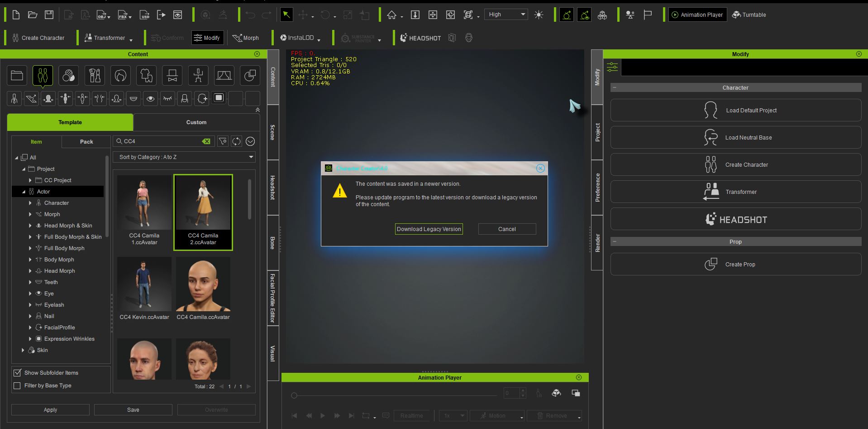Viewport: 868px width, 429px height.
Task: Choose the Select arrow tool
Action: tap(286, 15)
